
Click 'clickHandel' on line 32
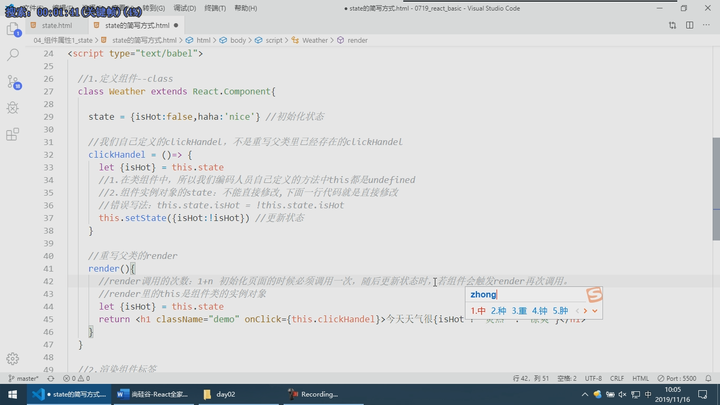117,155
